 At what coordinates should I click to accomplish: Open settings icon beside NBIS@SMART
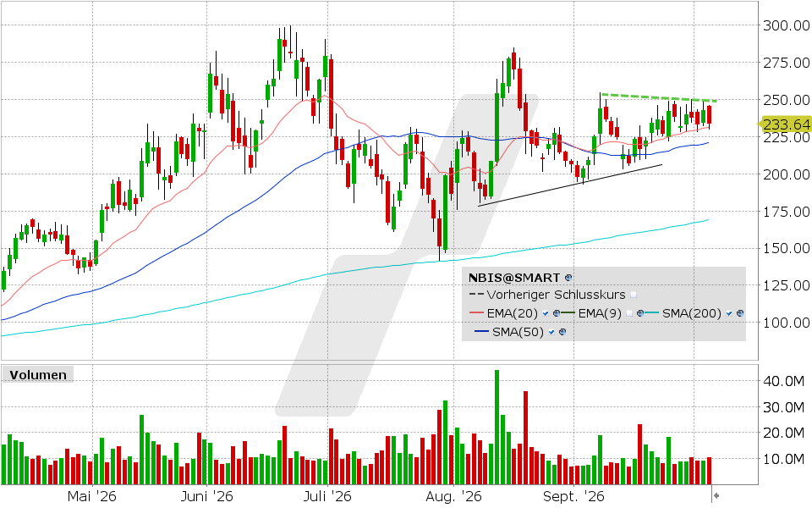click(568, 278)
